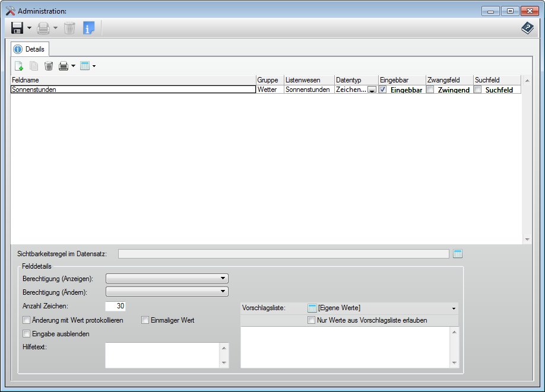Click the blue info note icon
545x392 pixels.
[88, 28]
